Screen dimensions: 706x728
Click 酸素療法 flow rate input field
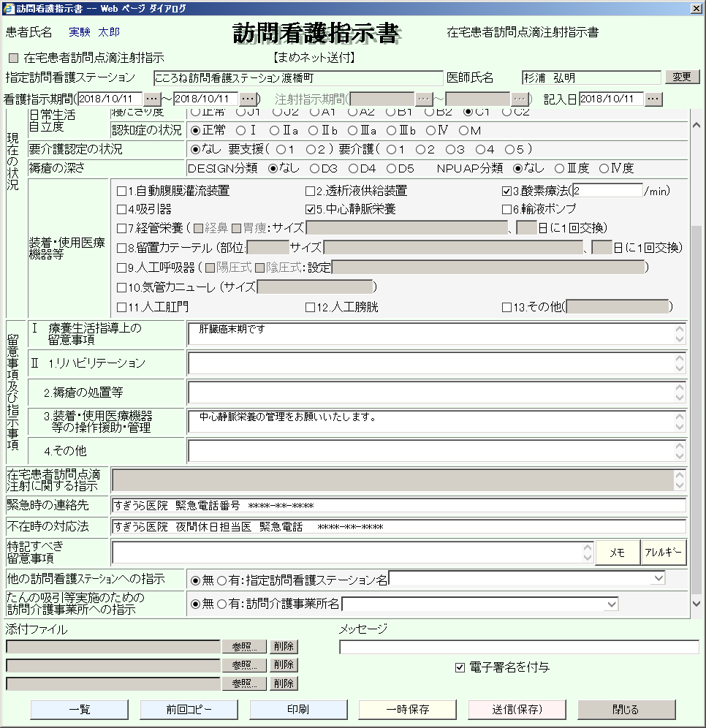(x=608, y=191)
